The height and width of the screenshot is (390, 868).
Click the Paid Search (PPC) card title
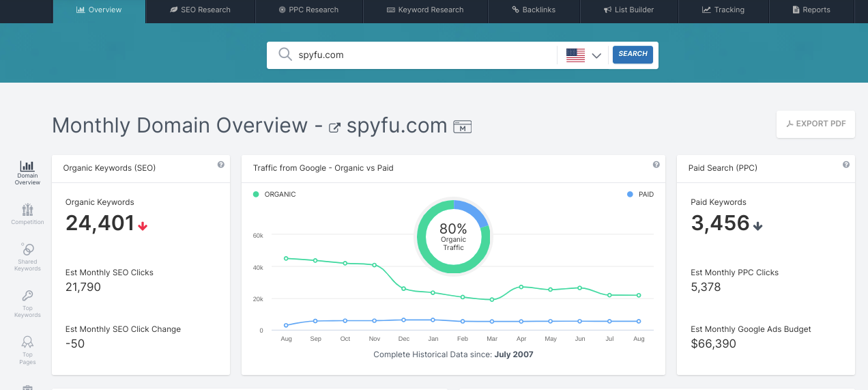[723, 167]
